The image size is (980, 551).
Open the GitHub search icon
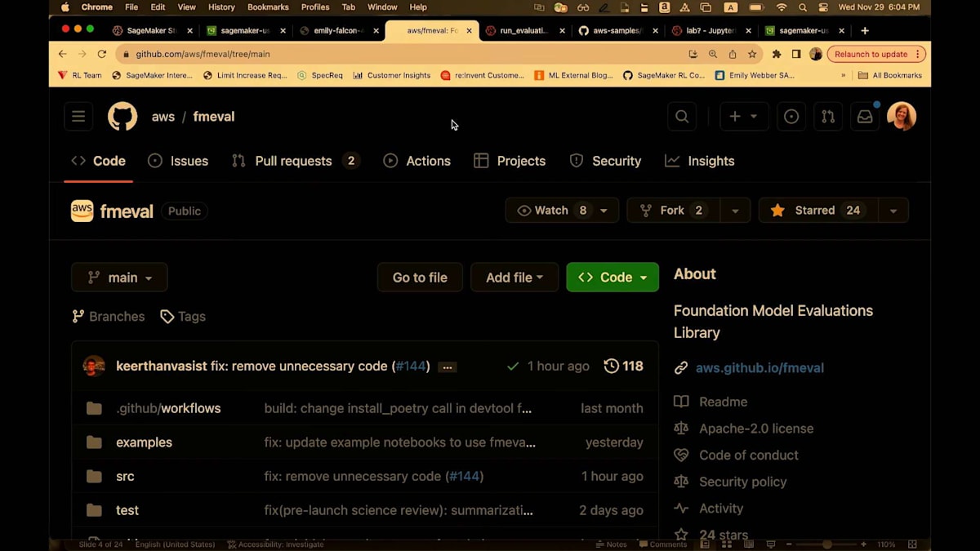[682, 117]
